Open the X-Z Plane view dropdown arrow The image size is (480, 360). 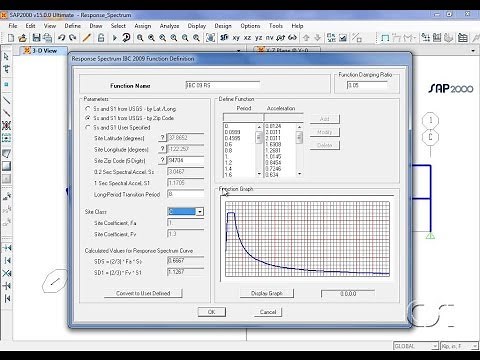coord(473,51)
